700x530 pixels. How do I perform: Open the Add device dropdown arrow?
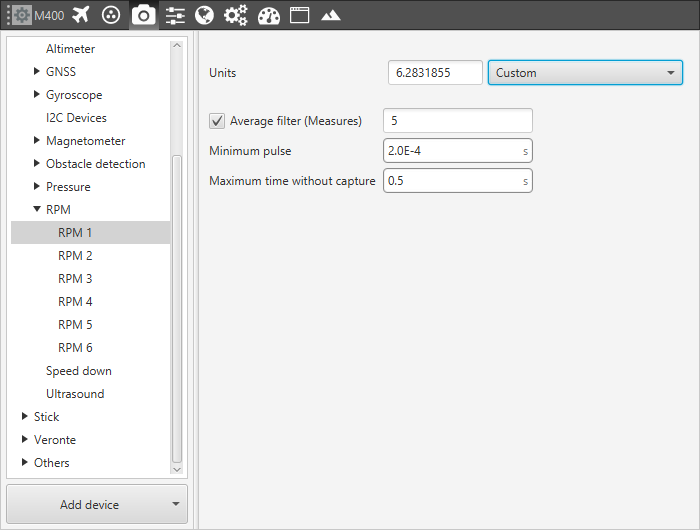click(x=176, y=504)
